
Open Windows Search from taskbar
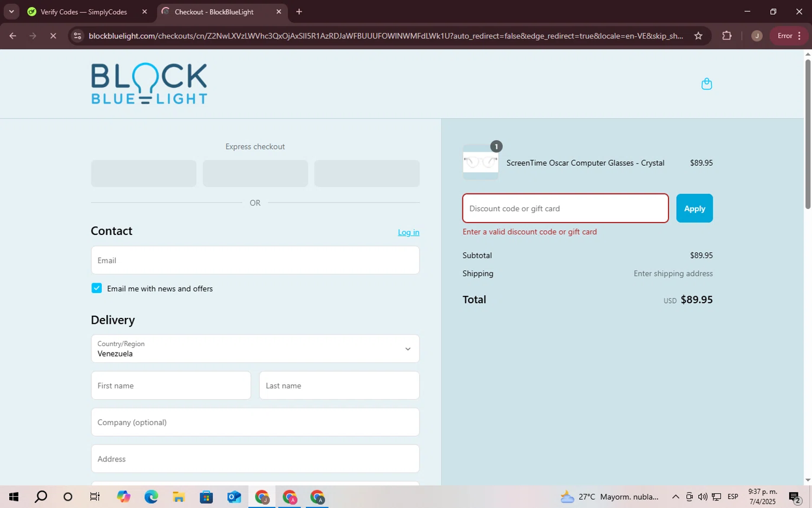click(41, 497)
